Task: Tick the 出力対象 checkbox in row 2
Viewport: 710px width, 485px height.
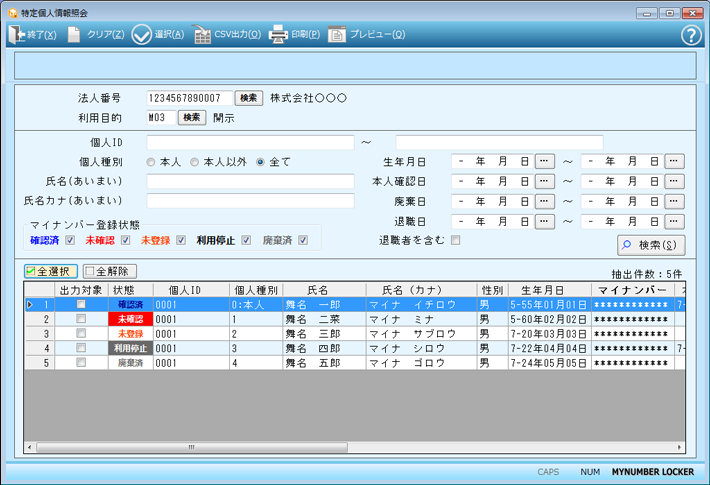Action: [x=81, y=319]
